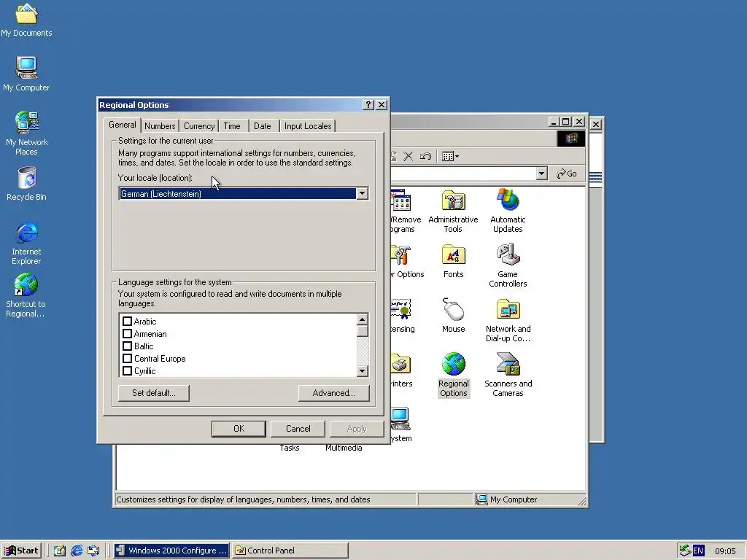This screenshot has width=747, height=560.
Task: Click the Set default... button
Action: click(x=154, y=393)
